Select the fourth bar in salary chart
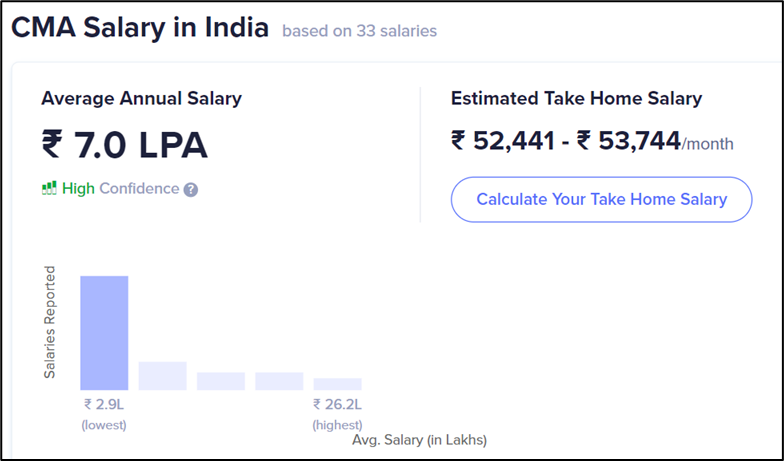This screenshot has height=461, width=784. click(x=279, y=382)
